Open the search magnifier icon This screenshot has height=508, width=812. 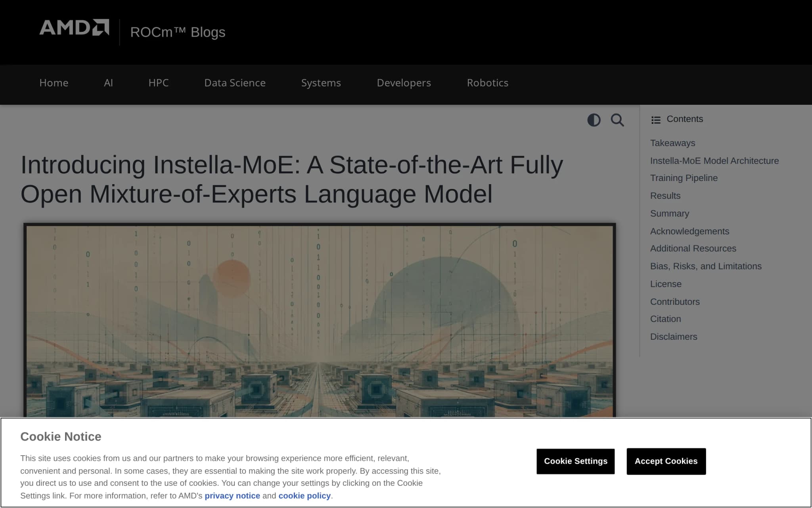coord(617,120)
